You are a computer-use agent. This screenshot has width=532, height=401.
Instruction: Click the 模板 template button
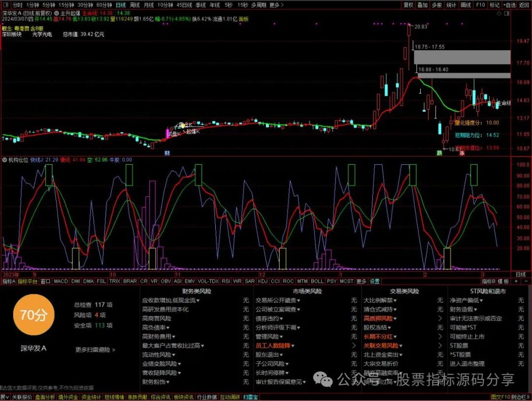click(503, 281)
